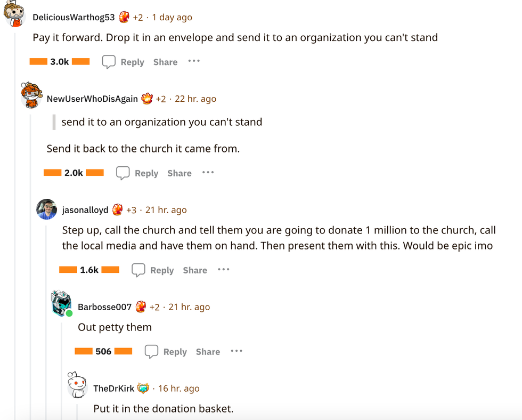Open the overflow menu on jasonalloyd's comment

(223, 270)
